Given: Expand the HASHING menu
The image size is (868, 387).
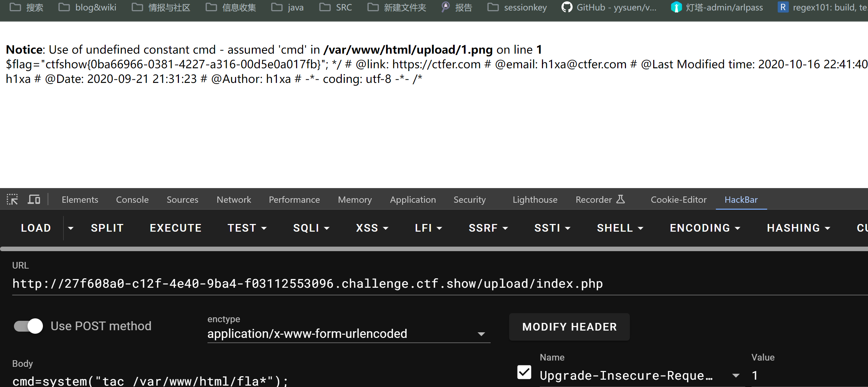Looking at the screenshot, I should [799, 228].
